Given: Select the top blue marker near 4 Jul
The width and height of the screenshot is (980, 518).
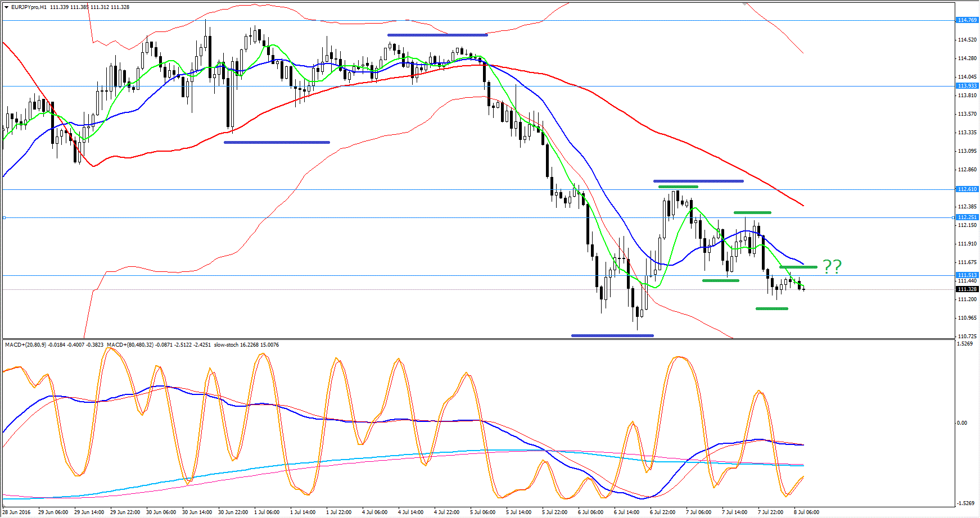Looking at the screenshot, I should pyautogui.click(x=437, y=35).
